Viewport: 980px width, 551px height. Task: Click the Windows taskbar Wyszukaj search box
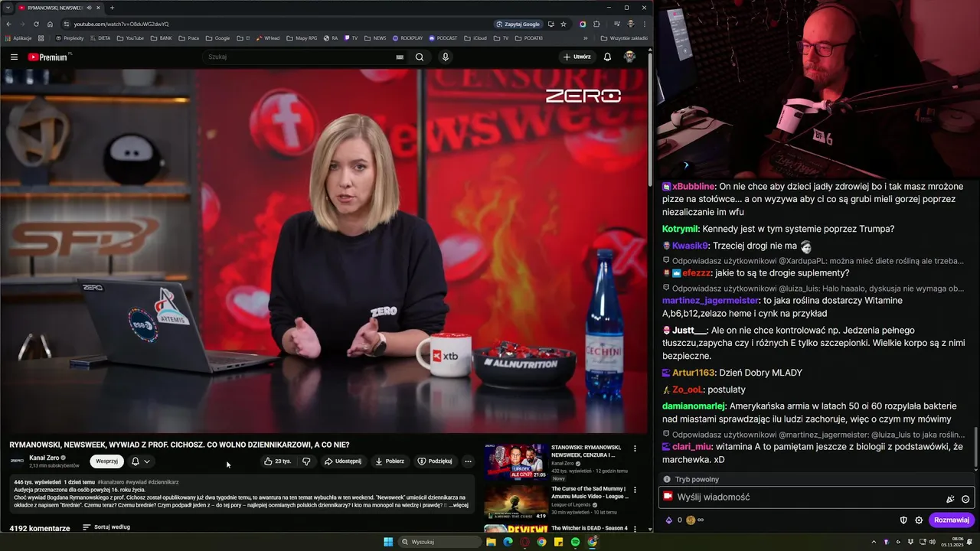point(439,542)
